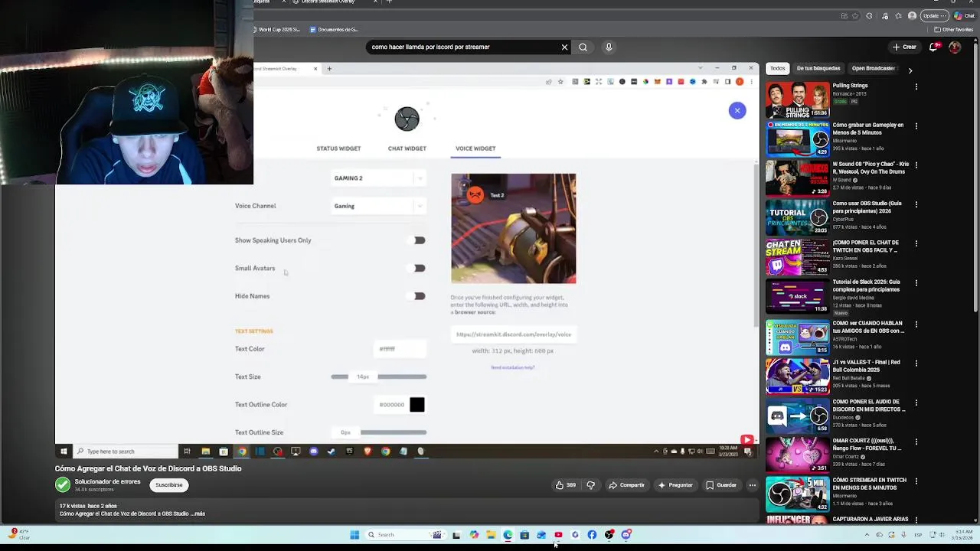
Task: Click the Crear button
Action: (904, 47)
